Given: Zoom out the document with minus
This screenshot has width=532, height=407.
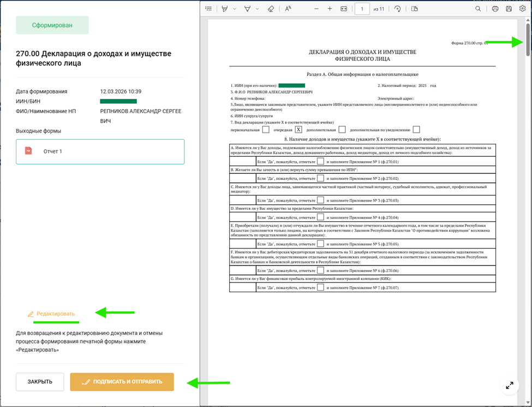Looking at the screenshot, I should point(316,9).
